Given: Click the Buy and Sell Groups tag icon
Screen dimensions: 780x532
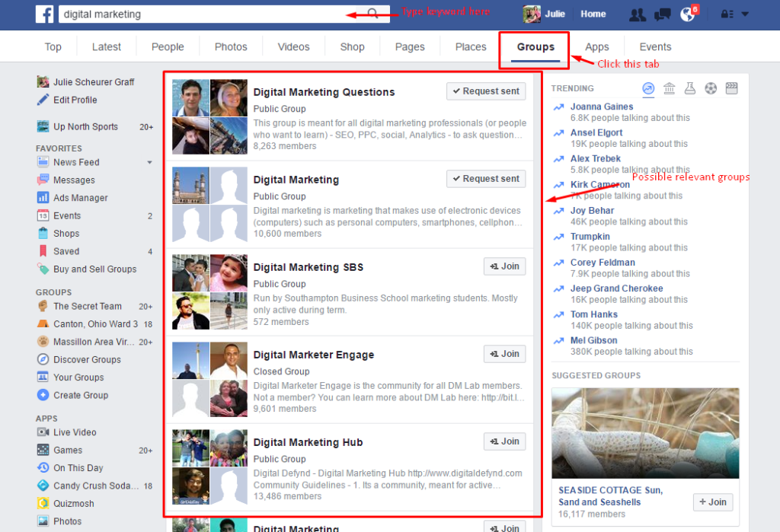Looking at the screenshot, I should coord(43,269).
